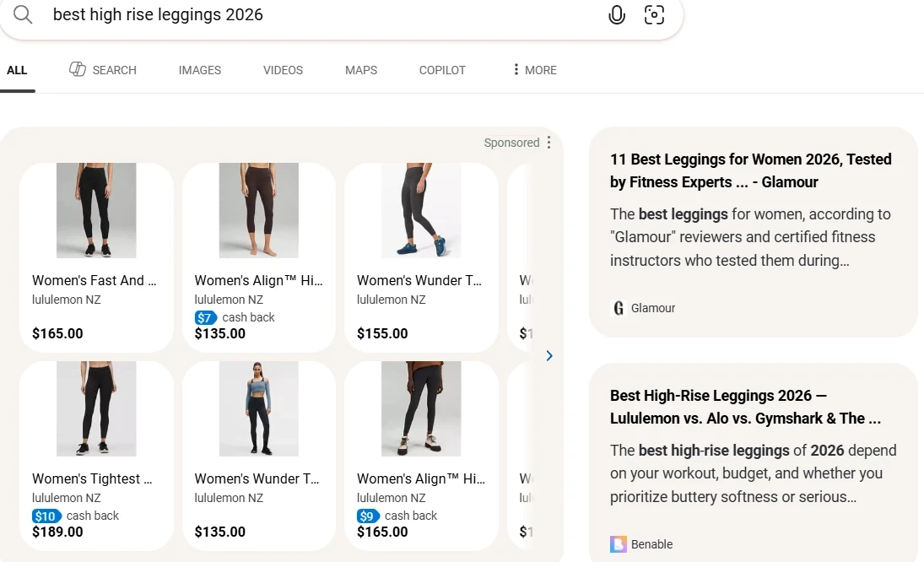Open the COPILOT tab

442,70
